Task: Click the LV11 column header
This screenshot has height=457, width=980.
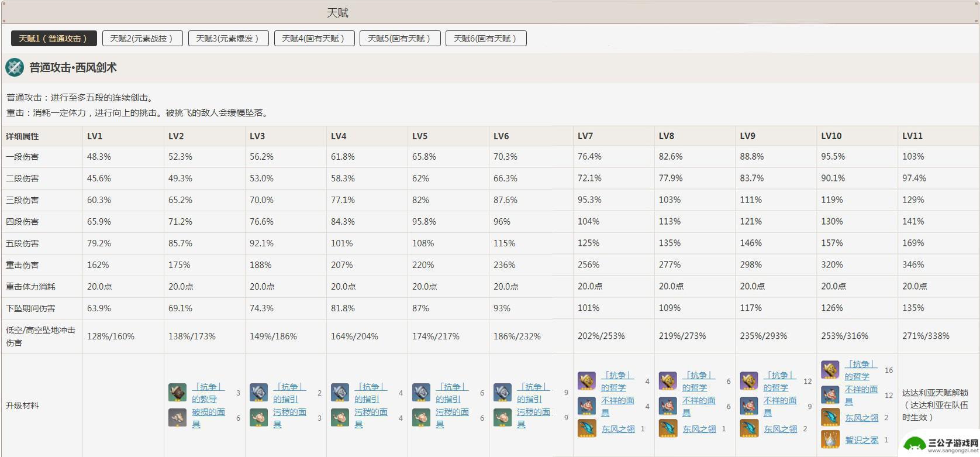Action: 912,136
